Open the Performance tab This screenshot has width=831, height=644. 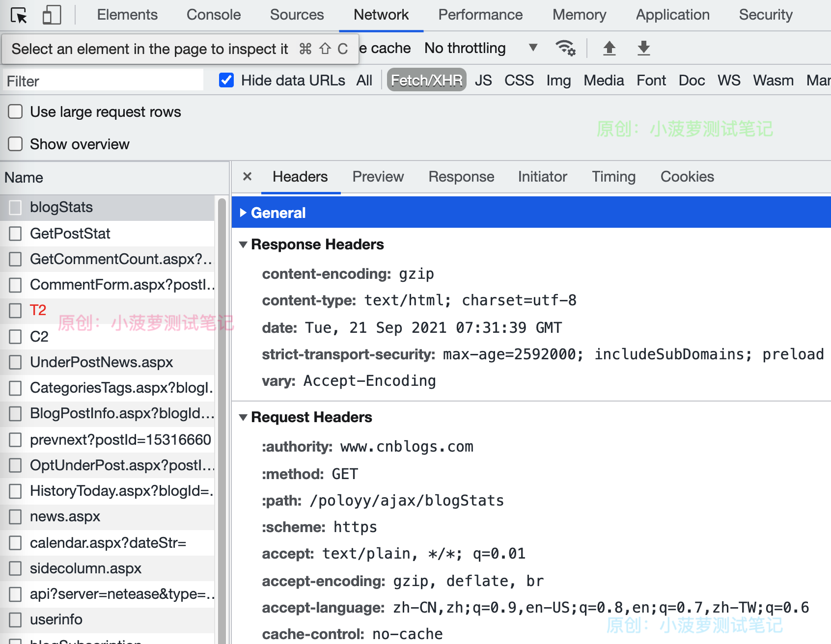pyautogui.click(x=480, y=15)
